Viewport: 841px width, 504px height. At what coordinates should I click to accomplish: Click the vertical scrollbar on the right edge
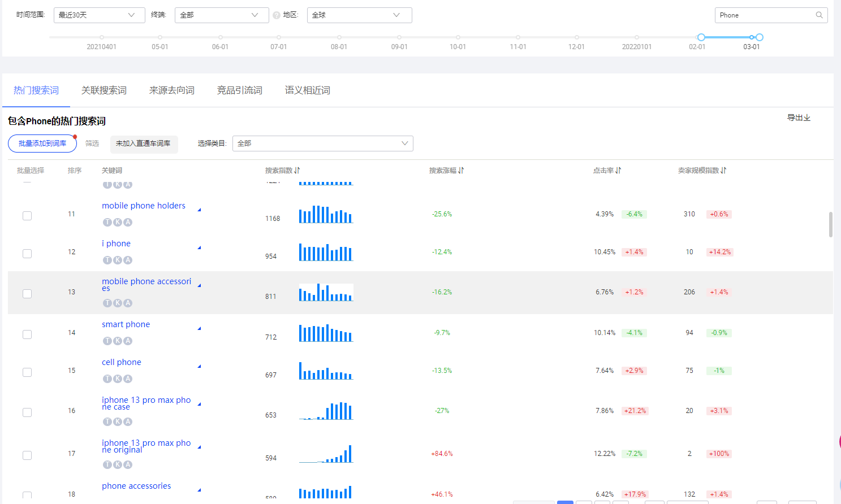[831, 224]
